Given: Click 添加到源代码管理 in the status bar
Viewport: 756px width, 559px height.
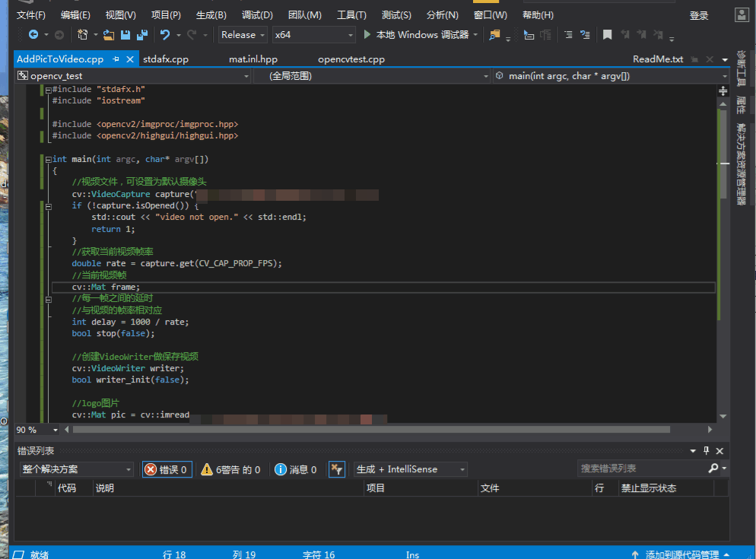Looking at the screenshot, I should point(681,554).
